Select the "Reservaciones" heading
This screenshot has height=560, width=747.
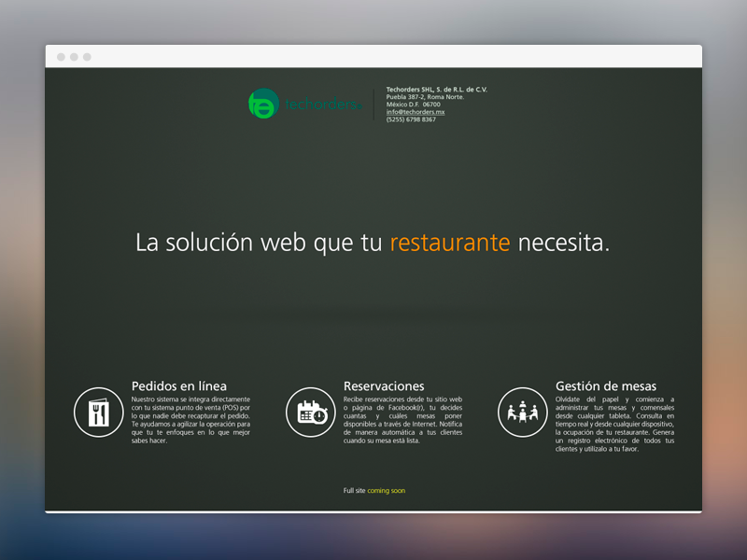pos(384,385)
